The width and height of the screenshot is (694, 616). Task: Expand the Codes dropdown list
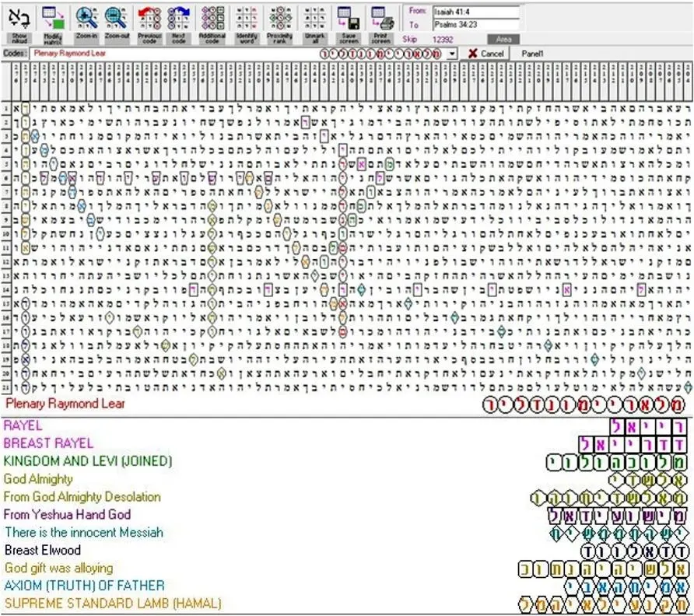[x=451, y=54]
